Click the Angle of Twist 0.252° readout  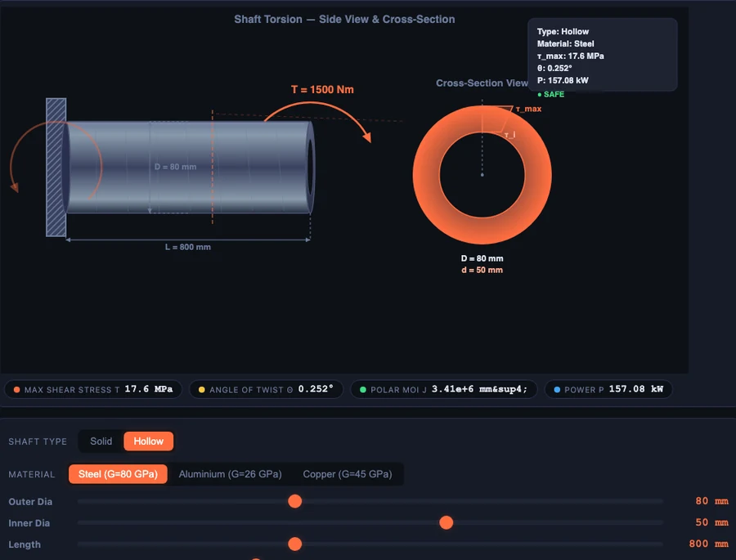tap(266, 389)
